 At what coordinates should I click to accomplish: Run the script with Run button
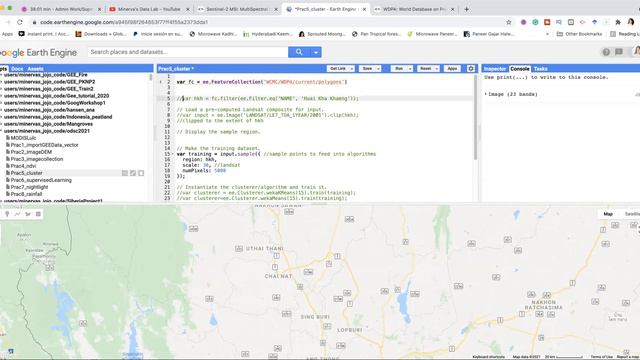pos(399,69)
